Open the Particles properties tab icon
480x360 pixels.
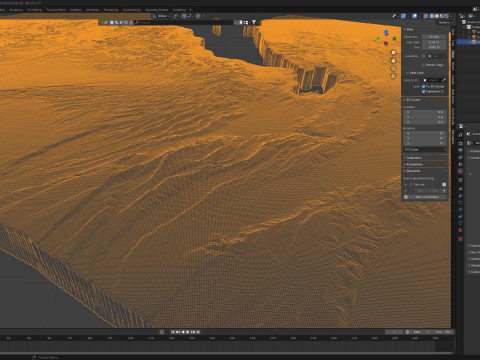point(460,202)
